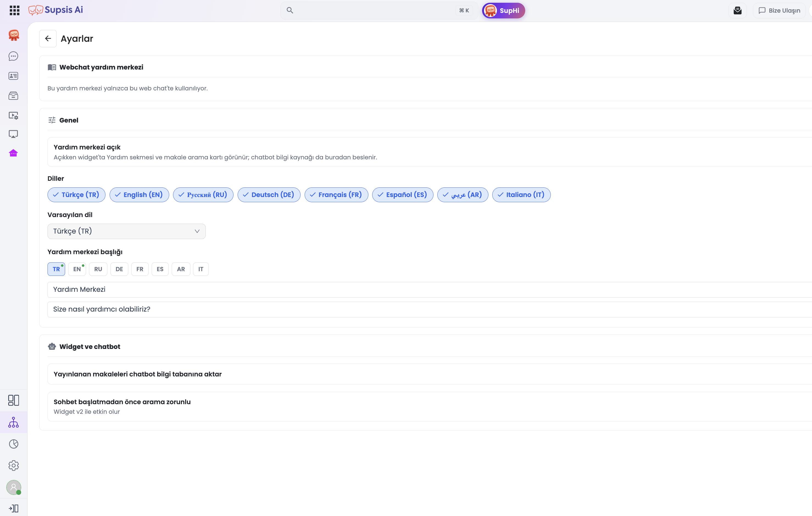Select the RU title language tab

98,269
